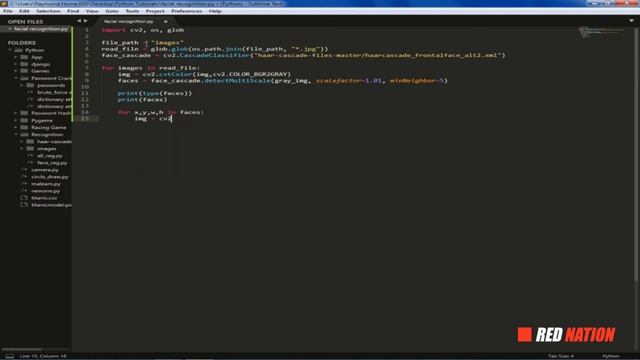Close the facial recognition.py tab
This screenshot has width=640, height=360.
click(x=165, y=21)
